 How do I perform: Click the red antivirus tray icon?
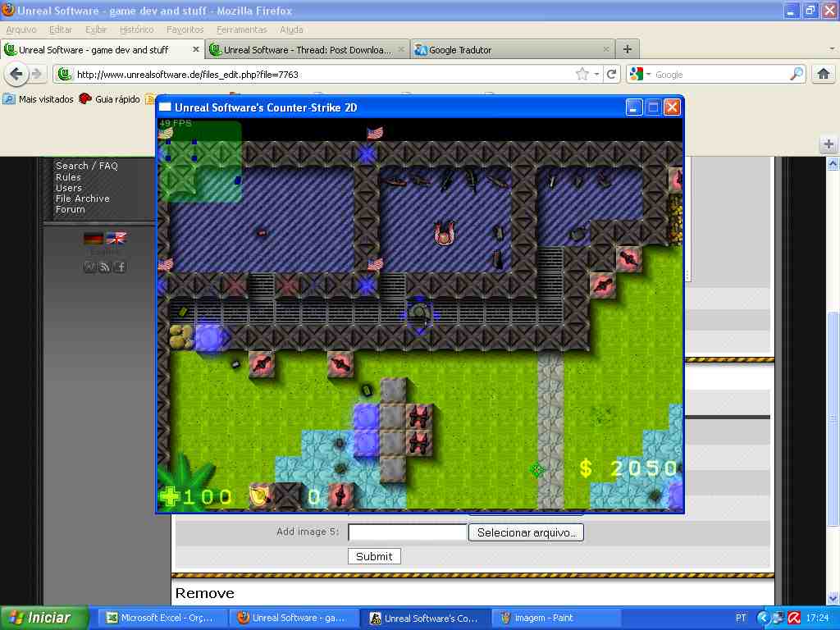click(794, 618)
